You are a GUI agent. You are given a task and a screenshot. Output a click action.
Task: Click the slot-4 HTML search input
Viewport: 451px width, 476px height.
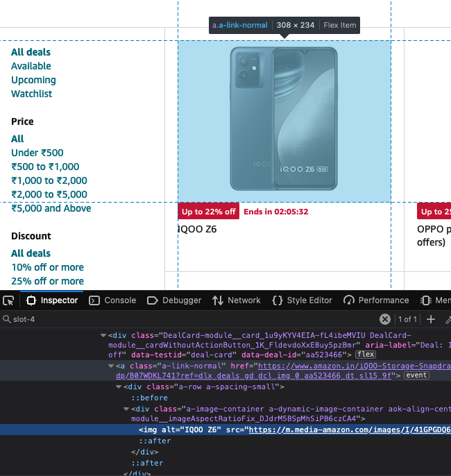(194, 319)
